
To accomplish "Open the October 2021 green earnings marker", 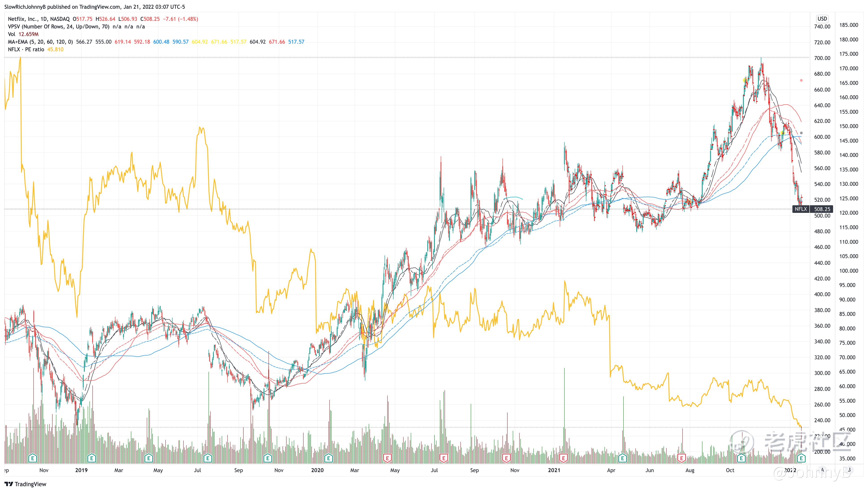I will click(741, 458).
